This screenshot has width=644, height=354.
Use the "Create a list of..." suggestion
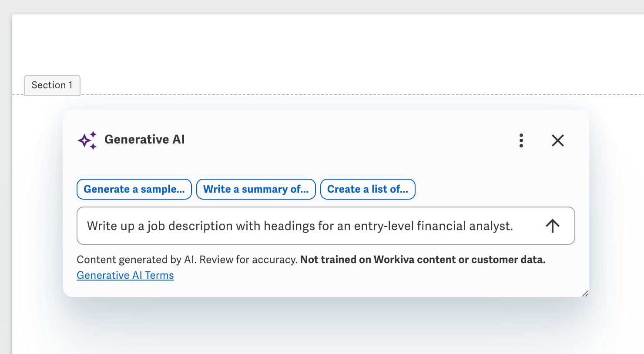368,189
